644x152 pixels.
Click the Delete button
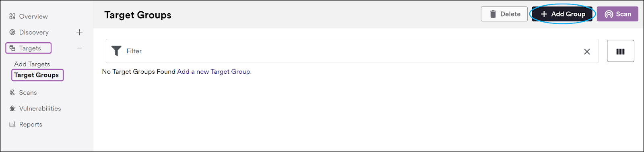point(504,14)
